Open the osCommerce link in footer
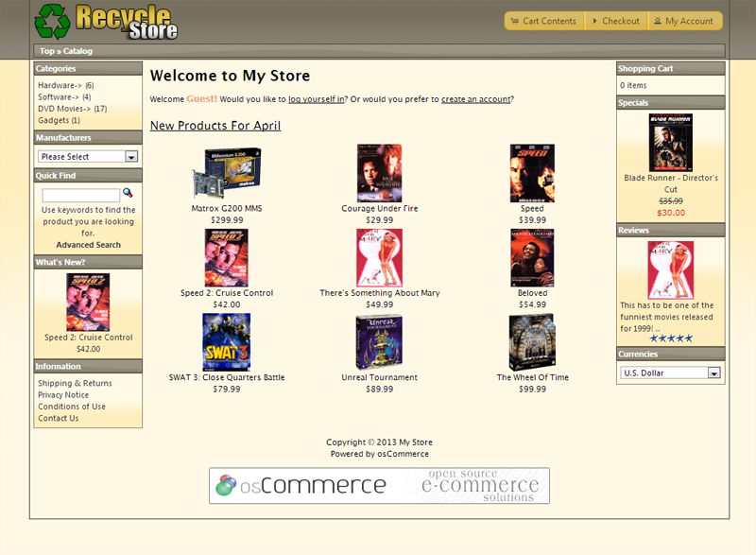This screenshot has height=555, width=756. pos(403,454)
